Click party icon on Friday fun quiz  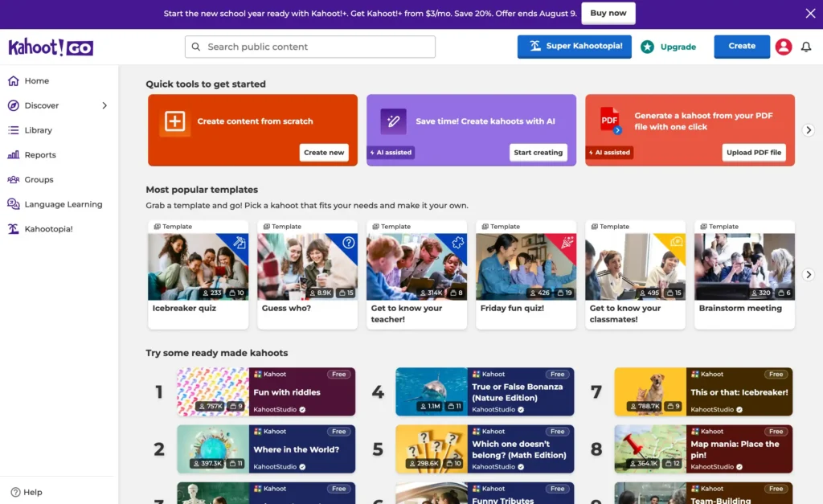567,243
